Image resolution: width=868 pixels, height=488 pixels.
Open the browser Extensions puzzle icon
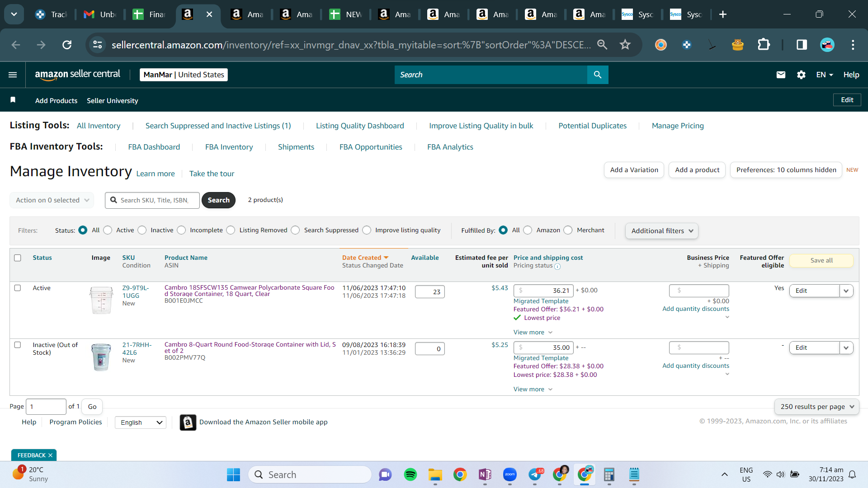click(x=764, y=45)
